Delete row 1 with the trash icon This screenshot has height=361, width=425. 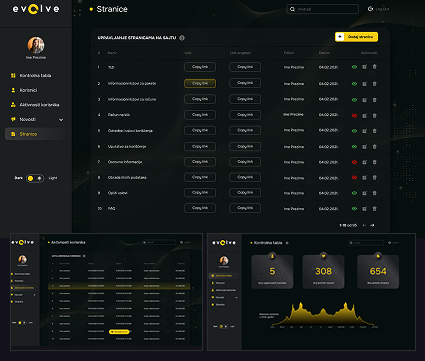[x=374, y=67]
